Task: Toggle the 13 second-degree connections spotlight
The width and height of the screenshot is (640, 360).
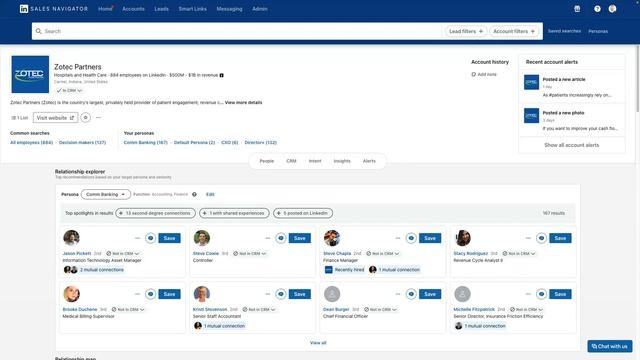Action: click(x=155, y=213)
